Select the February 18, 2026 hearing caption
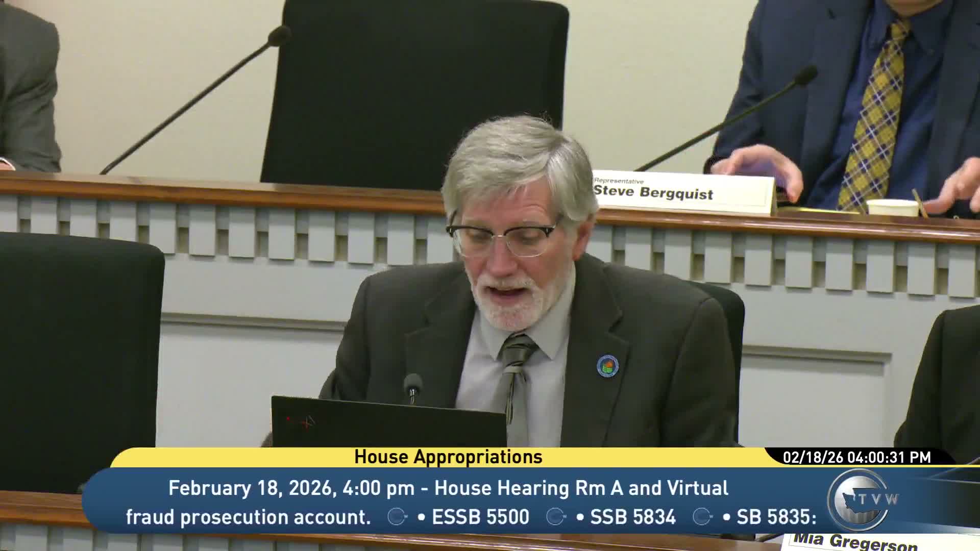 (x=447, y=488)
